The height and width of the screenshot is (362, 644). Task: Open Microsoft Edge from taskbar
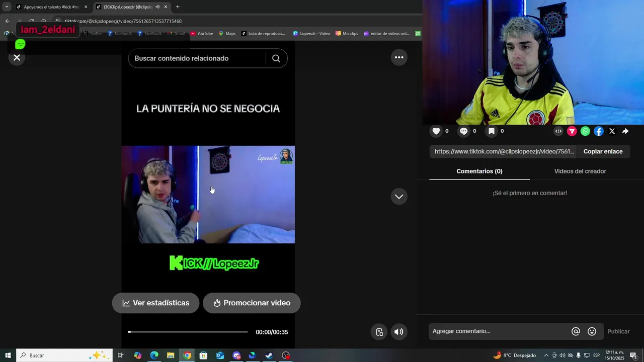(x=154, y=355)
